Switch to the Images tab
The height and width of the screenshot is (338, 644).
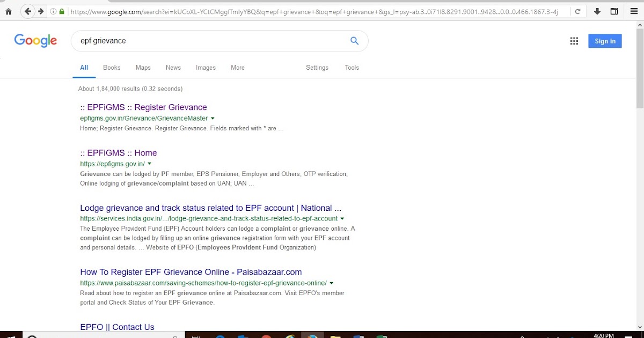206,68
